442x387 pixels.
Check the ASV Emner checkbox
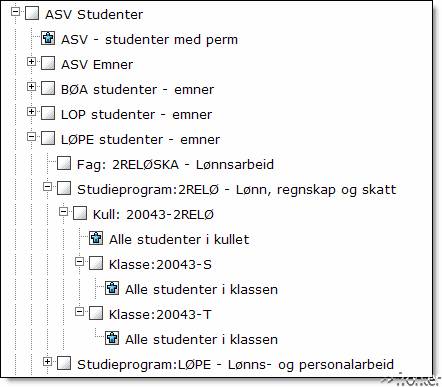(48, 63)
